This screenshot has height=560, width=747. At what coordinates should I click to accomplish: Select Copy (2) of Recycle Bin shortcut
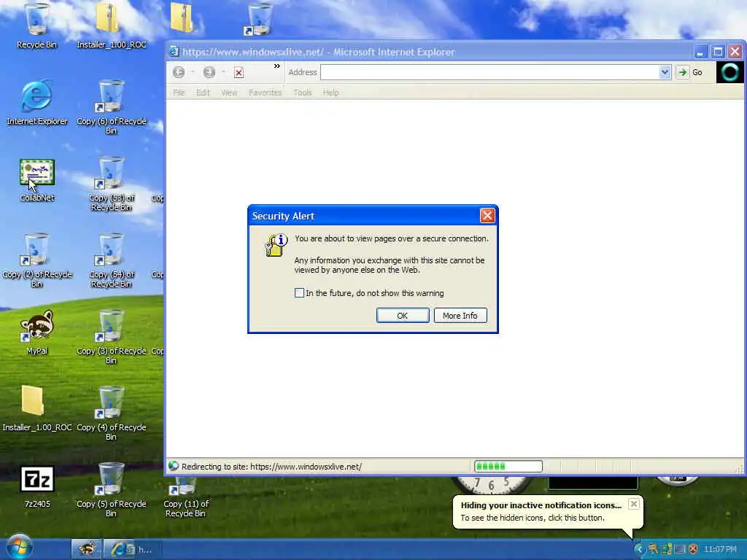[36, 260]
